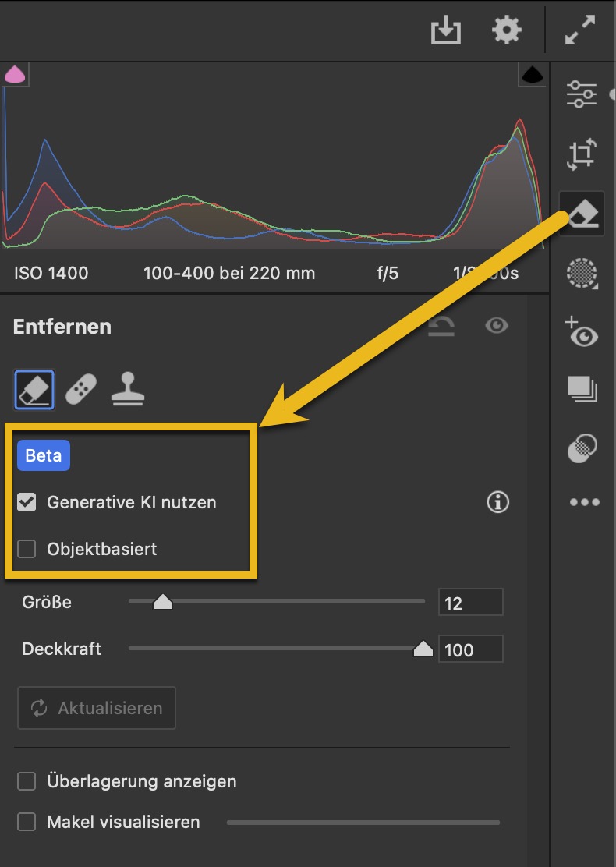The image size is (616, 867).
Task: Open the Edit sliders panel
Action: [582, 94]
